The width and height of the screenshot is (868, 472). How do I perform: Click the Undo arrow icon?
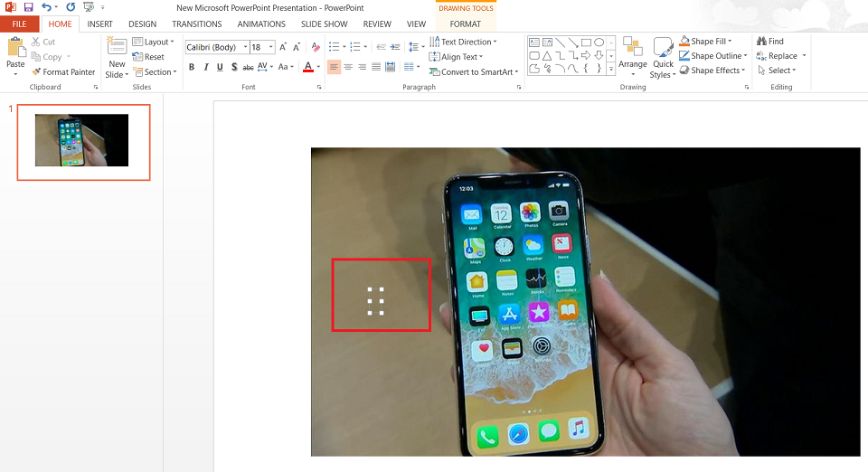tap(46, 7)
